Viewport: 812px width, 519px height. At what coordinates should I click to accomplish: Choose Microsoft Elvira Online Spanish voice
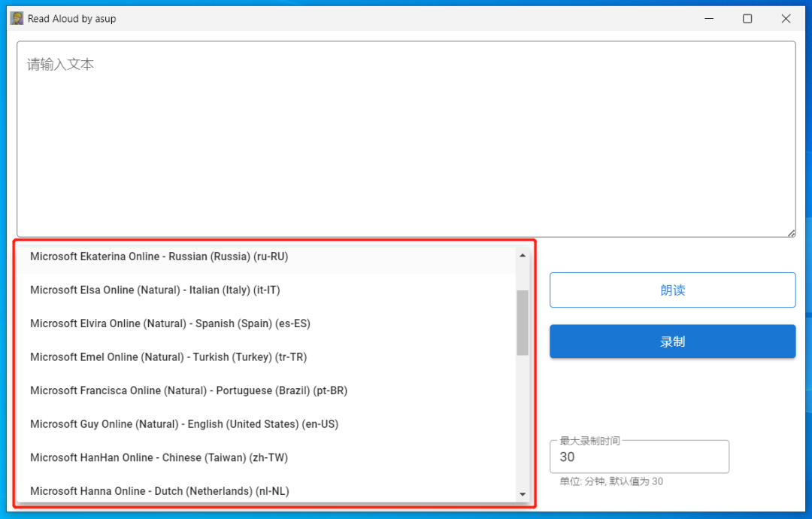tap(266, 323)
